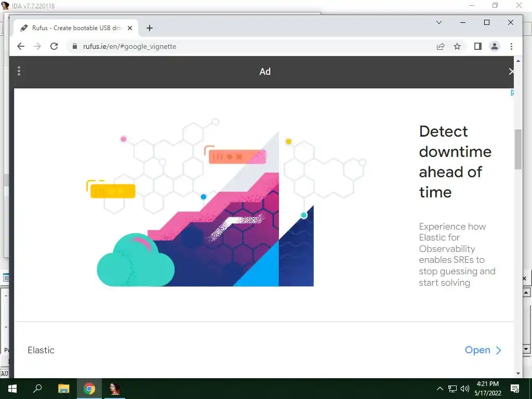Switch to IDA on the taskbar
Image resolution: width=532 pixels, height=399 pixels.
pos(115,389)
